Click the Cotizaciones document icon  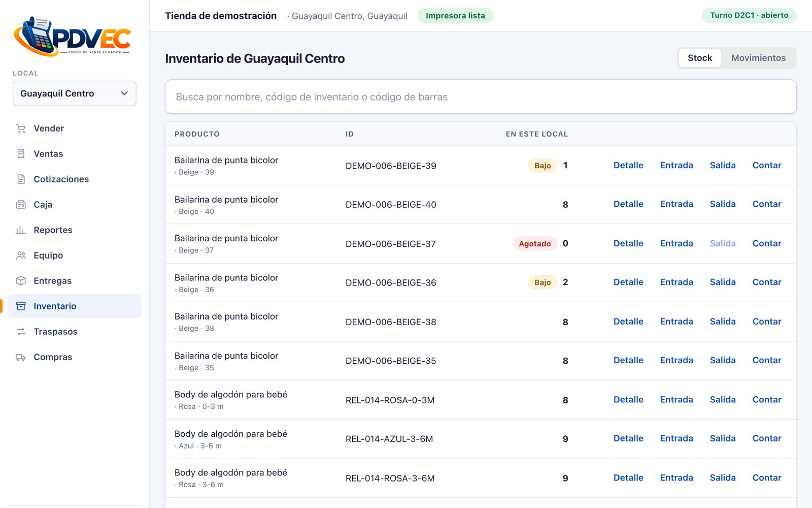[x=21, y=179]
